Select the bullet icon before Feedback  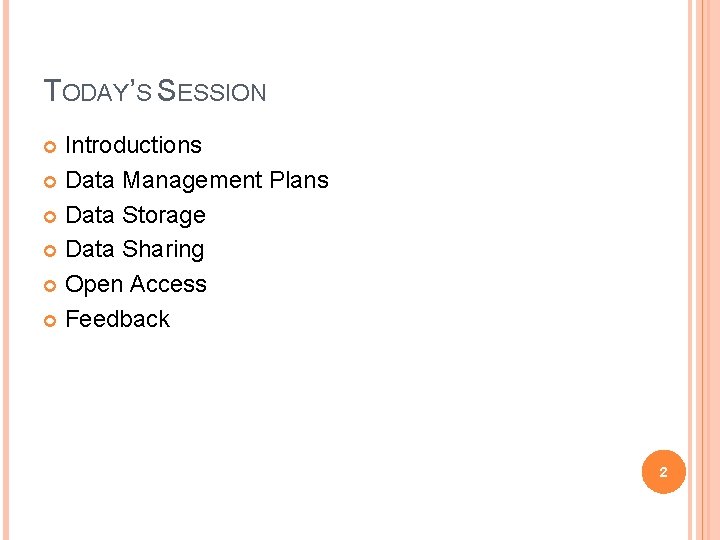pos(51,321)
